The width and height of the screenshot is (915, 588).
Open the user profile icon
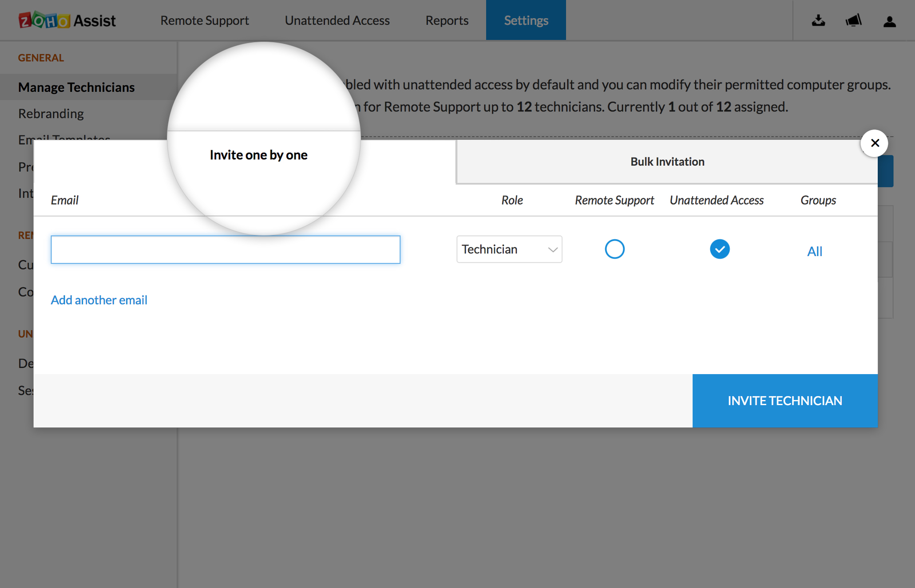[x=889, y=21]
